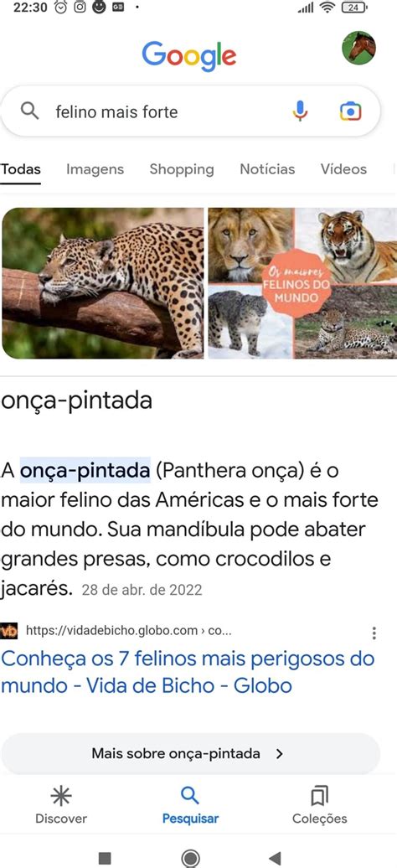Image resolution: width=397 pixels, height=868 pixels.
Task: Switch to the Imagens tab
Action: [95, 169]
